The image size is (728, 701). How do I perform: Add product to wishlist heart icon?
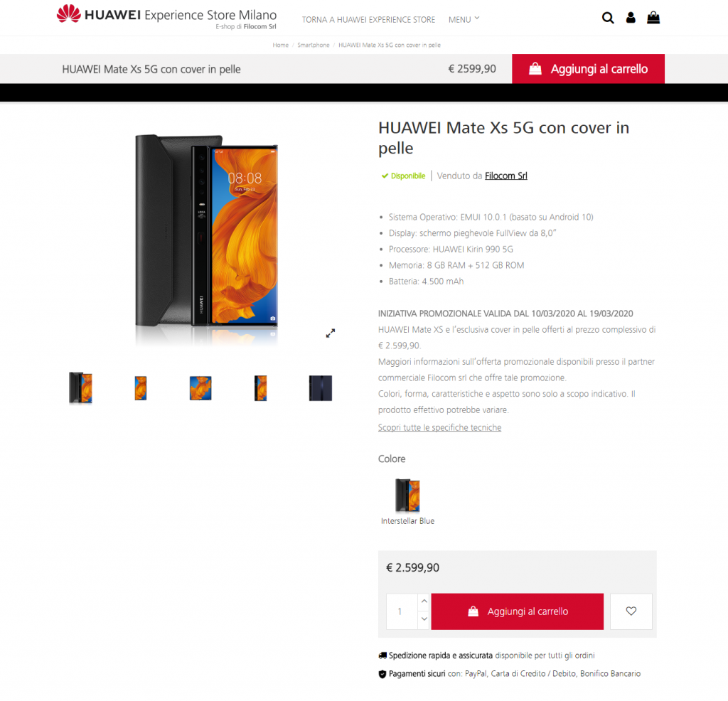[631, 611]
